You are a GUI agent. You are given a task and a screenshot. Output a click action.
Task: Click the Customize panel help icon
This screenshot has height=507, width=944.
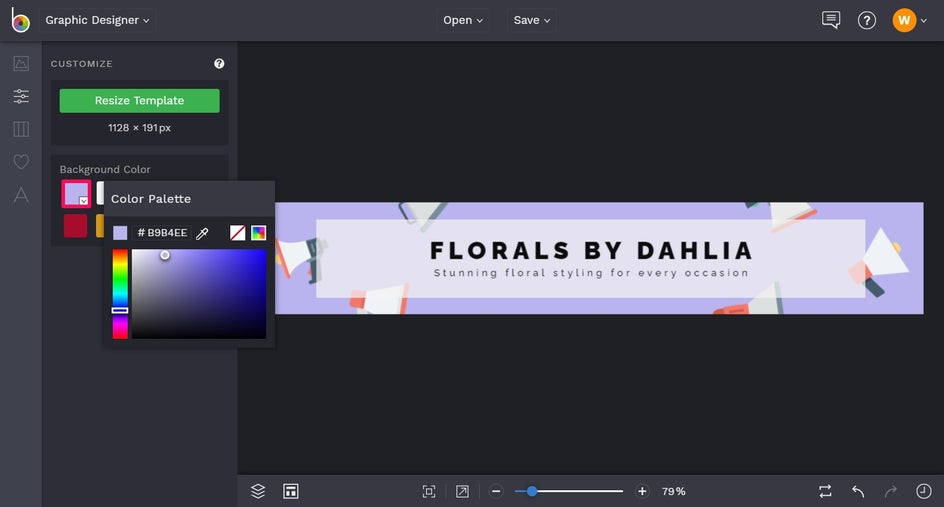(x=219, y=63)
